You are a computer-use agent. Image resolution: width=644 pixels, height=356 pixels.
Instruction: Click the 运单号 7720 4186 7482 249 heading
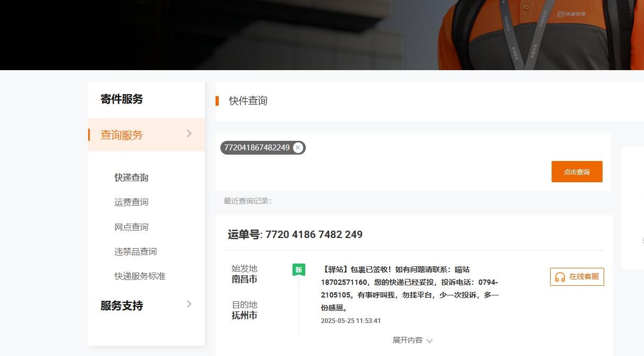295,234
